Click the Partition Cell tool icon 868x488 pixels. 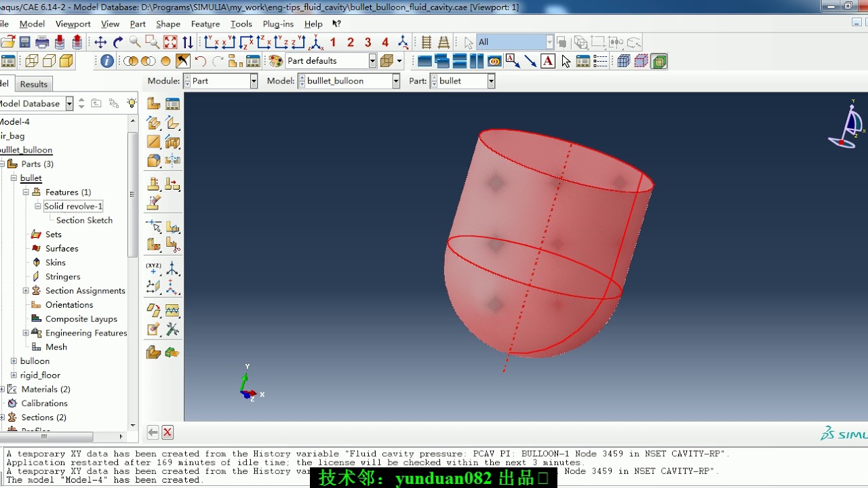(x=154, y=245)
